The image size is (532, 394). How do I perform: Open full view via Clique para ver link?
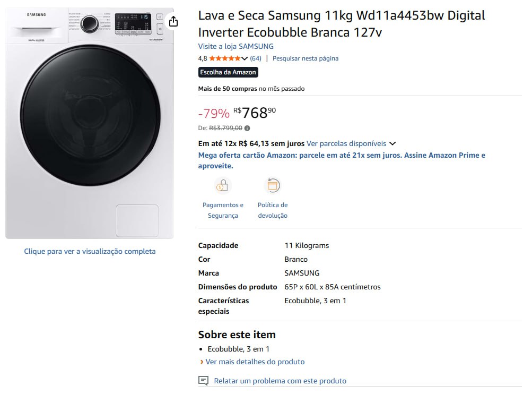pyautogui.click(x=90, y=251)
